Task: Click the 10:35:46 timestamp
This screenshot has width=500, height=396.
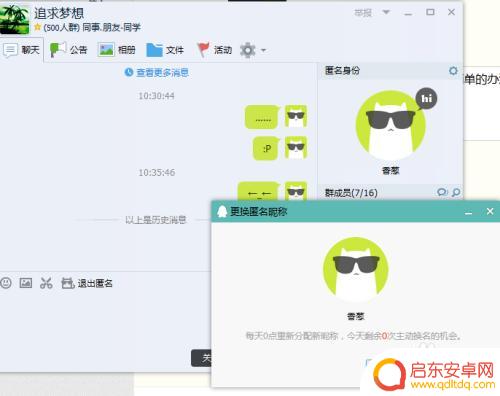Action: pyautogui.click(x=156, y=173)
